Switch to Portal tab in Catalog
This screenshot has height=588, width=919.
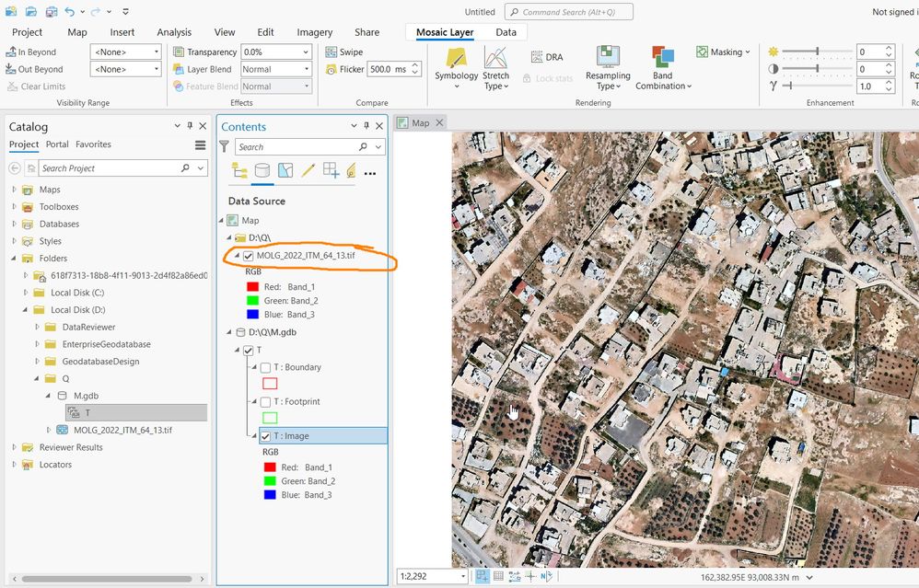[57, 144]
